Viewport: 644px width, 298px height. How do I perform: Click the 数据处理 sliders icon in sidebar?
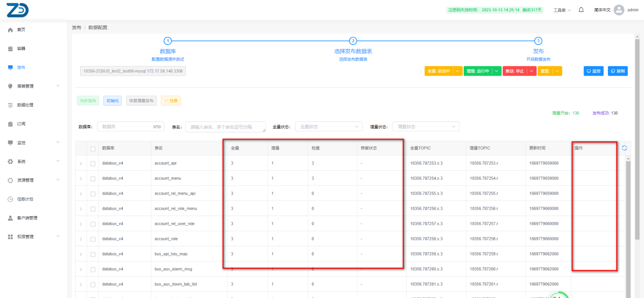11,105
